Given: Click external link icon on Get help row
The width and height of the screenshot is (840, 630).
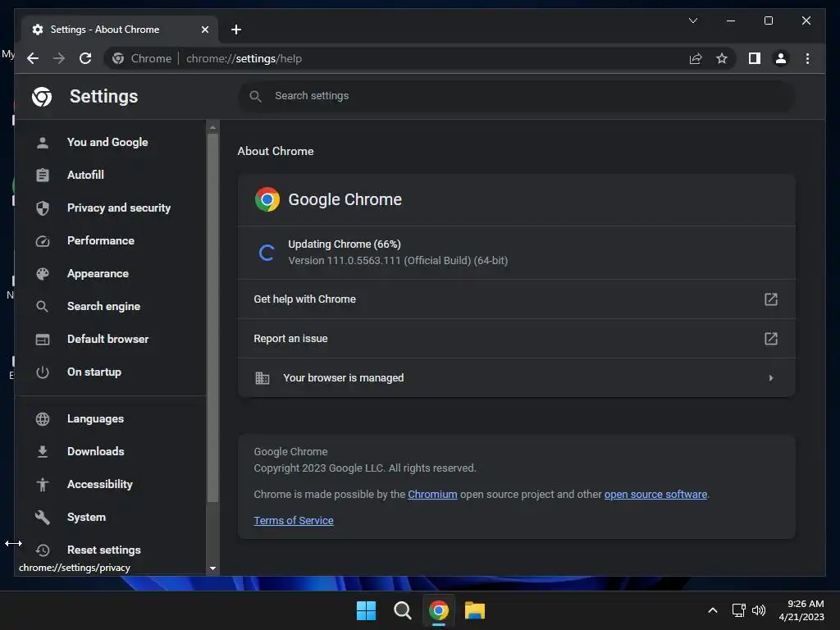Looking at the screenshot, I should click(x=770, y=299).
